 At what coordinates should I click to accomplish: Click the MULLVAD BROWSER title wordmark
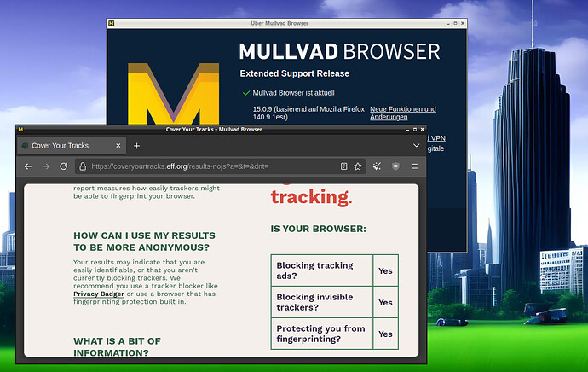tap(340, 51)
